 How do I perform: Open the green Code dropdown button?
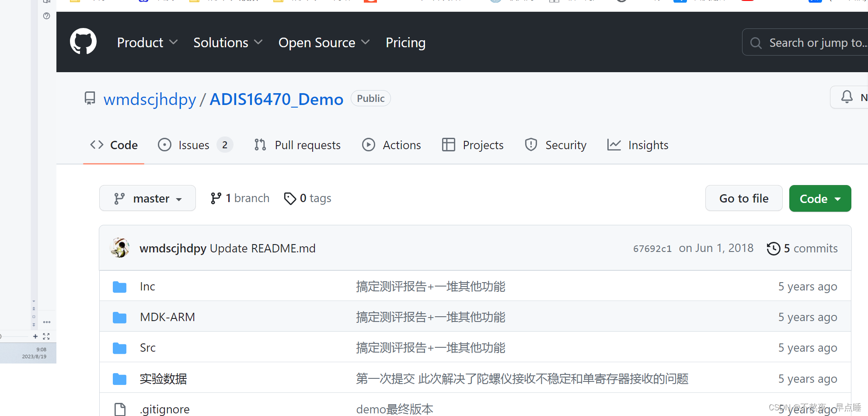click(x=820, y=198)
